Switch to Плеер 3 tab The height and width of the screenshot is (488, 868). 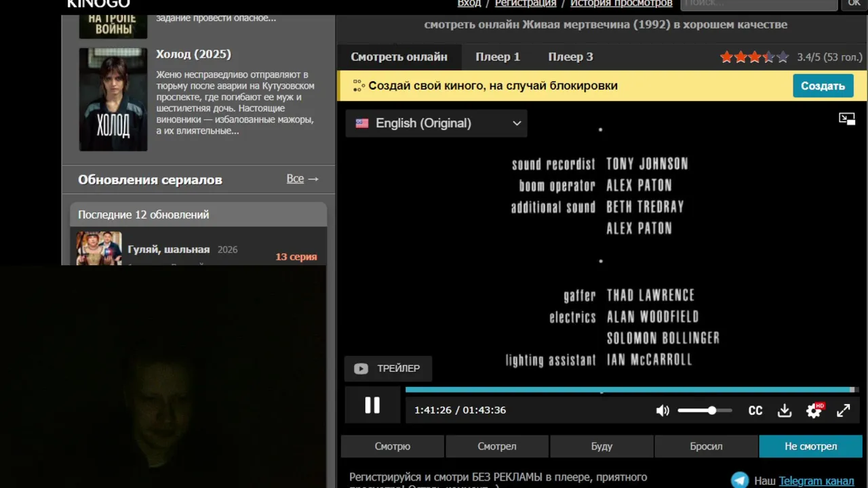(x=570, y=57)
